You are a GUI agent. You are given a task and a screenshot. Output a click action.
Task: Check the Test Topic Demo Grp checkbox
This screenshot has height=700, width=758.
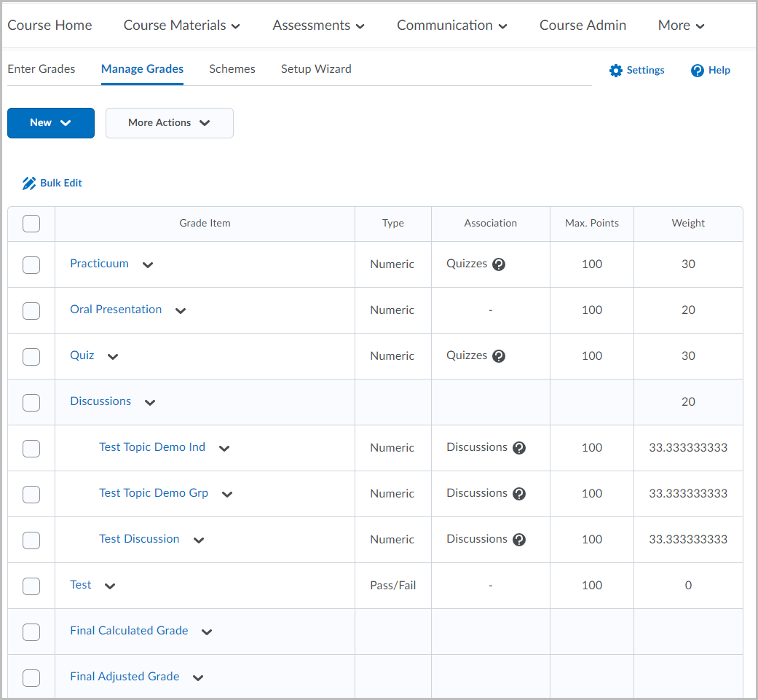pos(31,495)
